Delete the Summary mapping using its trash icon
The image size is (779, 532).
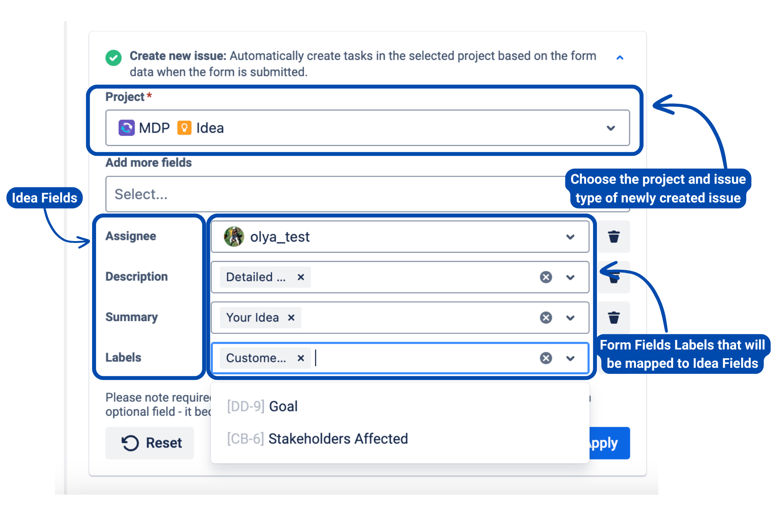[x=613, y=317]
